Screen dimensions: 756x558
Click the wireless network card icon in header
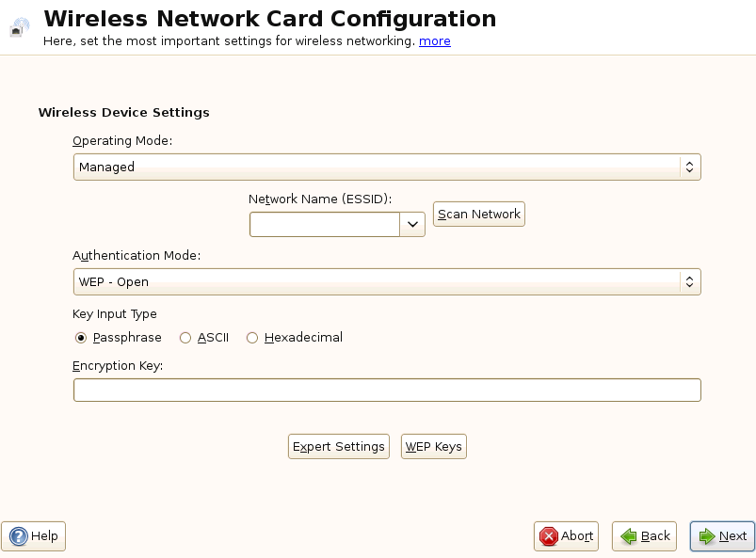click(20, 27)
